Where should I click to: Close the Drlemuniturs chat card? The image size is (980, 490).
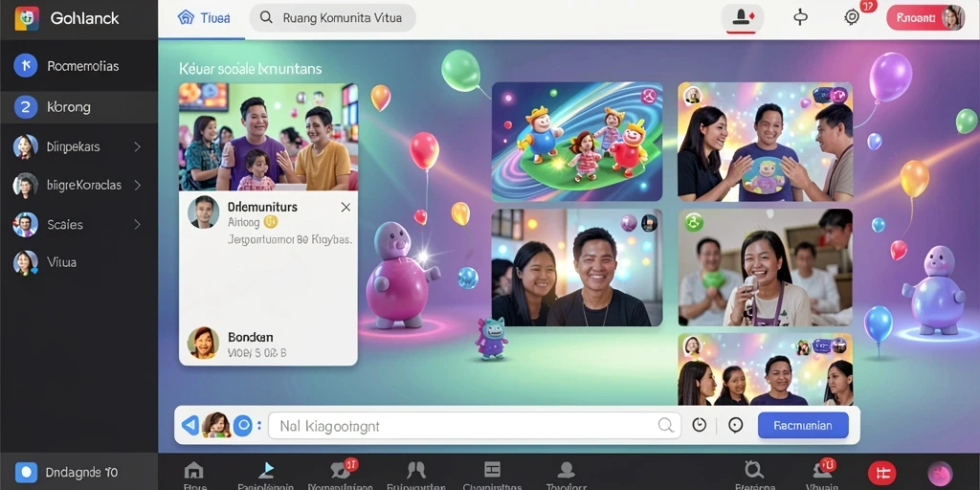pyautogui.click(x=345, y=208)
